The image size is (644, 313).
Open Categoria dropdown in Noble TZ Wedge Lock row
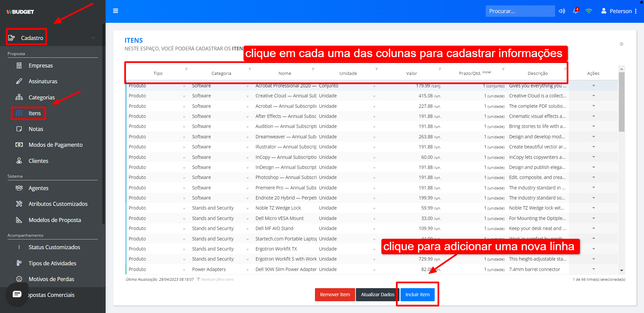click(x=248, y=209)
